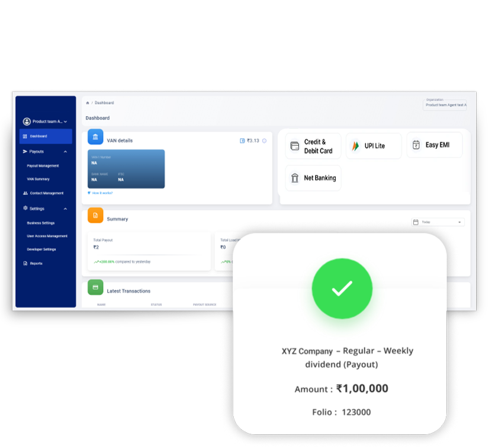Click the Organization field in the header
This screenshot has height=448, width=495.
445,104
